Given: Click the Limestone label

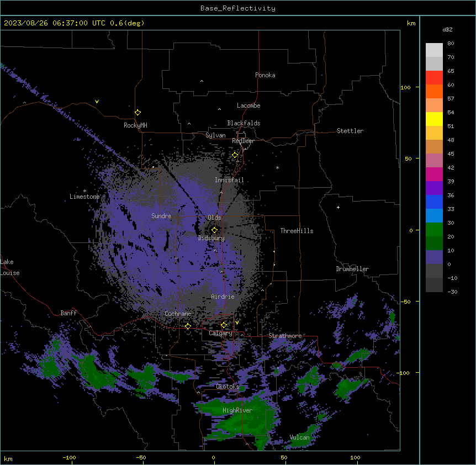Looking at the screenshot, I should pyautogui.click(x=84, y=197).
